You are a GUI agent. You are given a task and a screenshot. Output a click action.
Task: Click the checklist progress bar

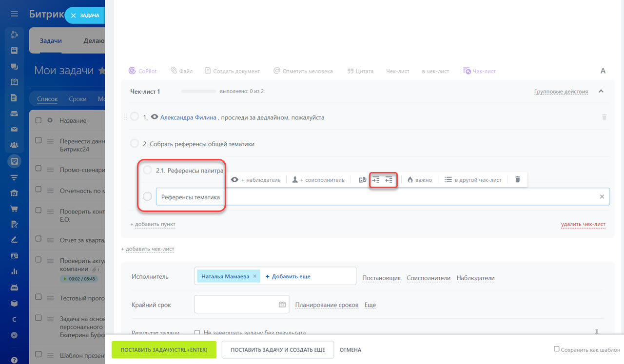click(x=198, y=91)
